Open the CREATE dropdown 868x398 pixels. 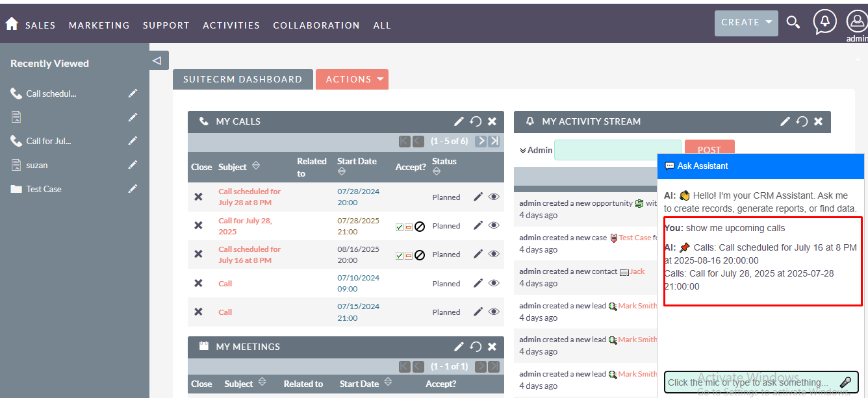[746, 23]
